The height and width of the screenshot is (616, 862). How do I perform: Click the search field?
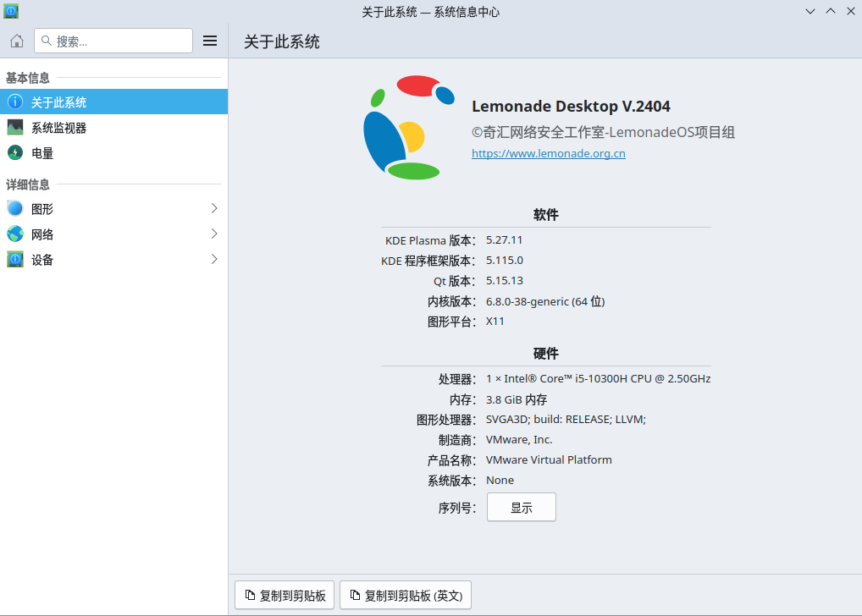click(113, 41)
